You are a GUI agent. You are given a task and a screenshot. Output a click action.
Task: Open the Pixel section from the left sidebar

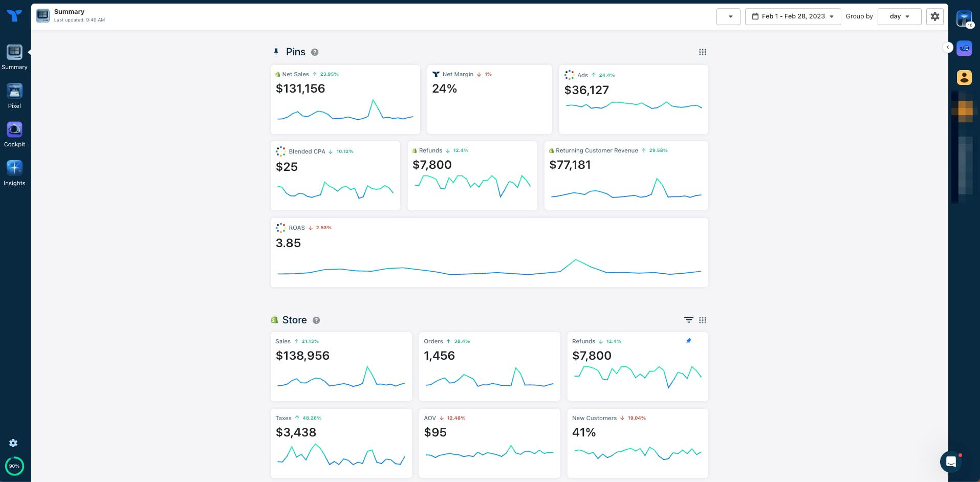(x=14, y=95)
